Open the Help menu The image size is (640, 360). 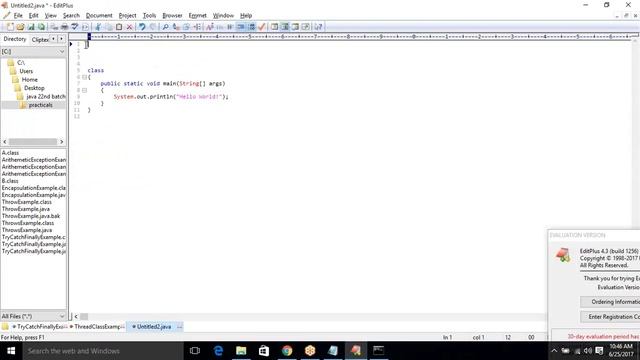click(246, 16)
